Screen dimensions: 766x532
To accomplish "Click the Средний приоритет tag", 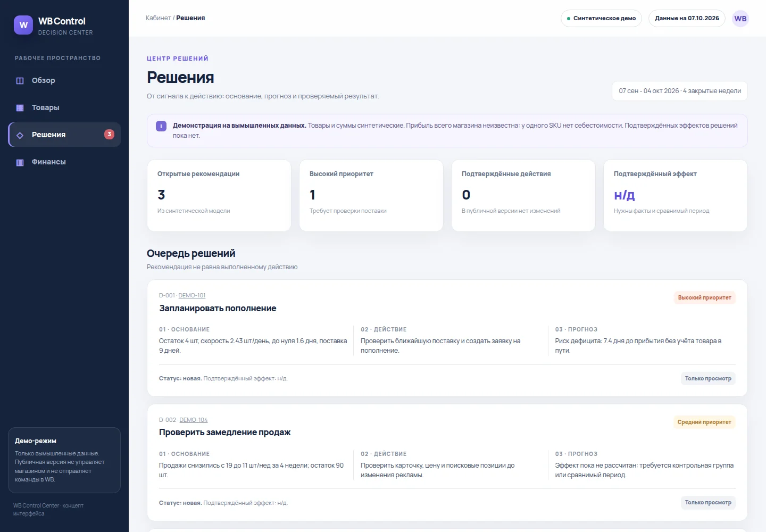I will pos(704,422).
